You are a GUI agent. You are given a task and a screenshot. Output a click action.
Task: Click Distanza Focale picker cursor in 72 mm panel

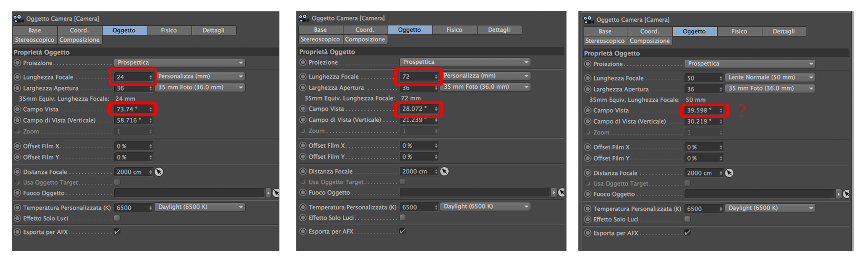(444, 171)
